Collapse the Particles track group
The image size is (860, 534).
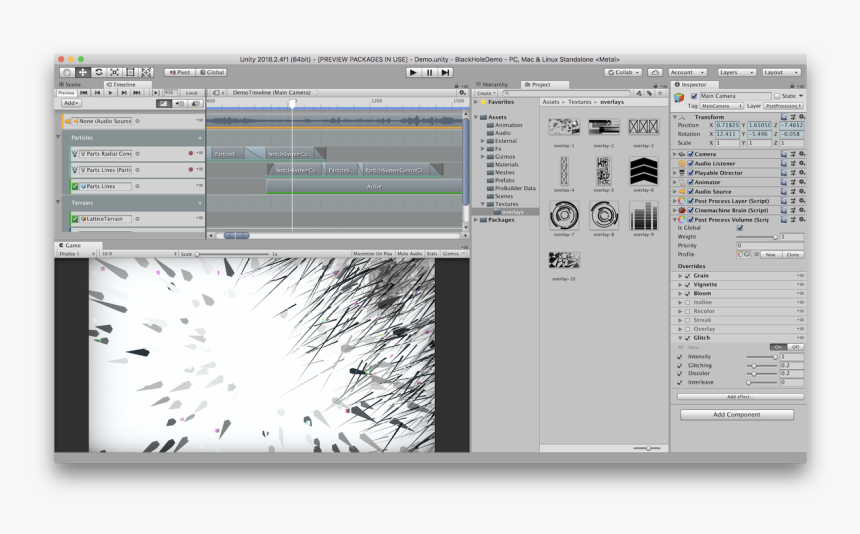(x=58, y=137)
